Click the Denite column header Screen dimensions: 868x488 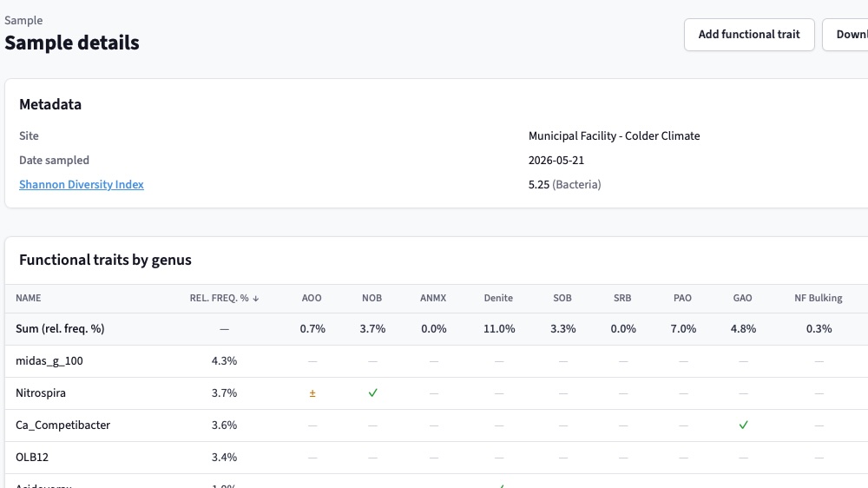coord(498,298)
